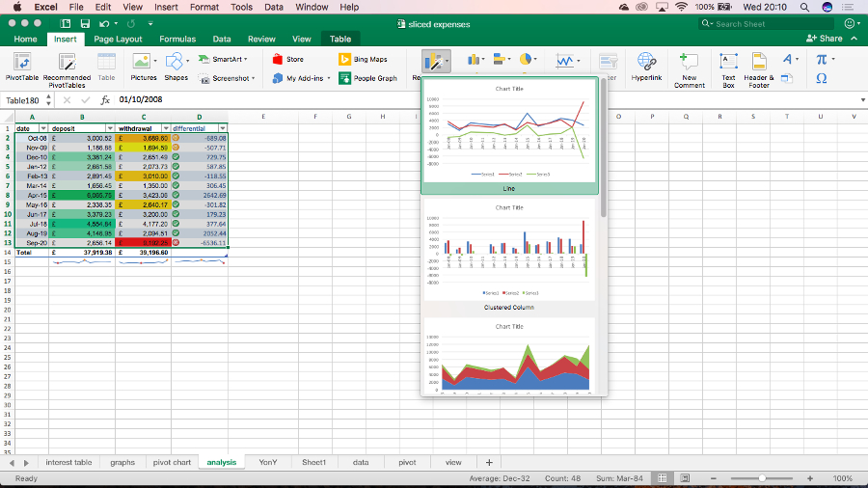Click the fx insert function button
868x488 pixels.
(105, 100)
